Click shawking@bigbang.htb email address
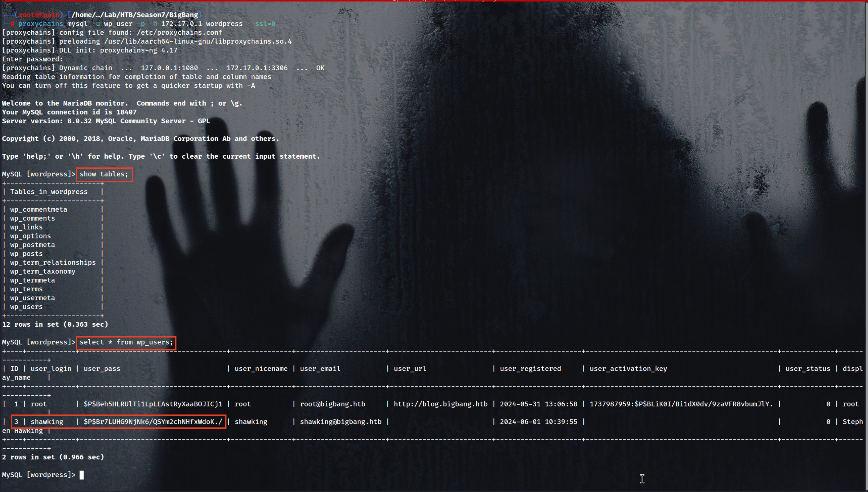Image resolution: width=868 pixels, height=492 pixels. (340, 422)
